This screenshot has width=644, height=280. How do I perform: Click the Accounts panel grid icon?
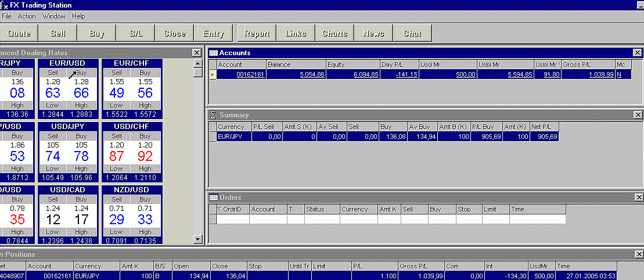(213, 53)
